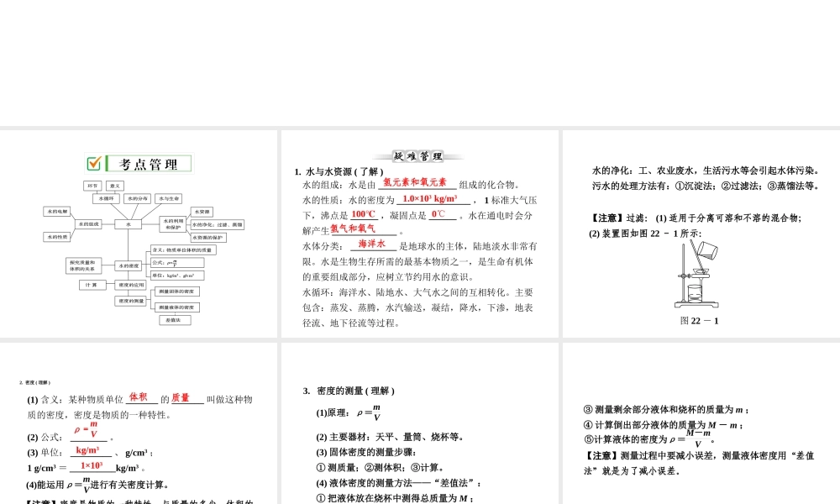840x504 pixels.
Task: Select the 测量液体的密度 node
Action: pos(176,307)
